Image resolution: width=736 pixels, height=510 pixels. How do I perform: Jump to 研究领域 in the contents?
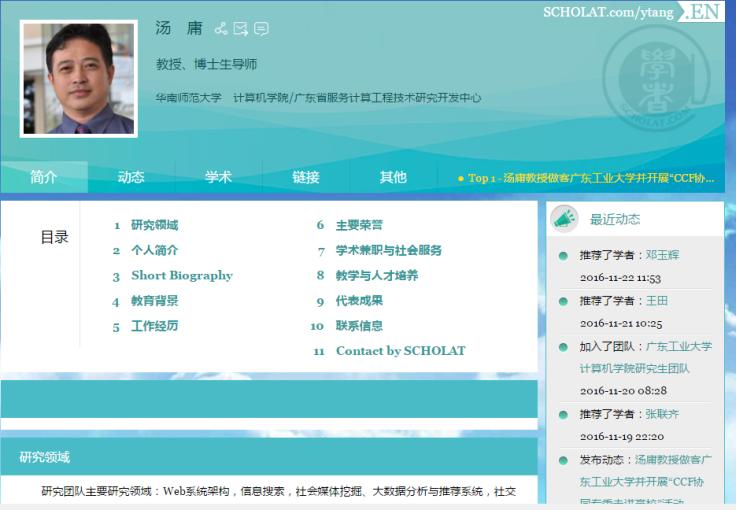click(154, 225)
